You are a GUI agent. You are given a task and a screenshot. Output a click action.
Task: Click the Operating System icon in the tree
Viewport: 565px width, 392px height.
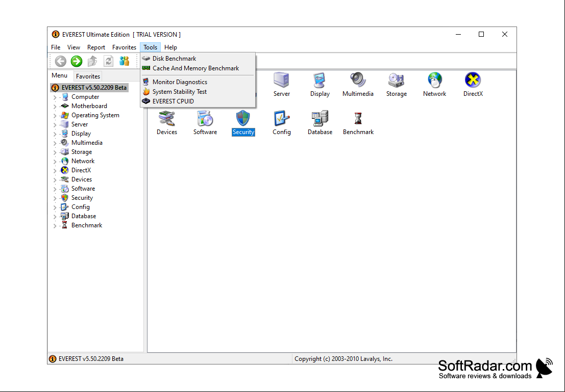tap(65, 115)
